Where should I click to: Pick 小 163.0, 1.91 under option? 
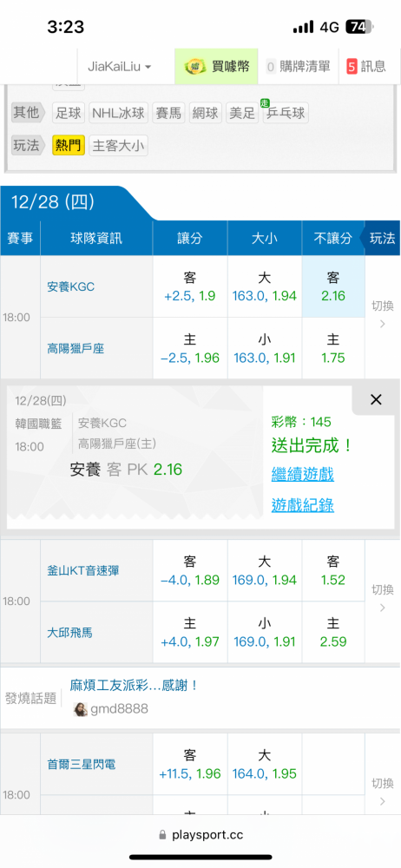[265, 349]
